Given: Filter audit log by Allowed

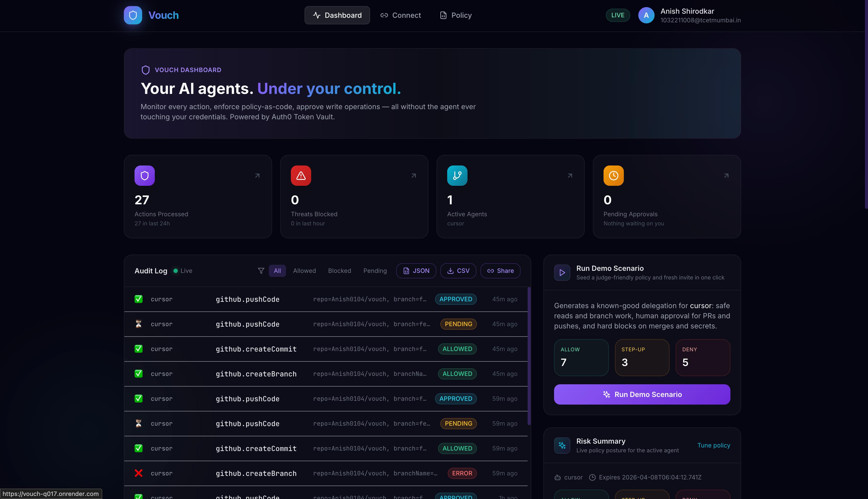Looking at the screenshot, I should point(304,271).
